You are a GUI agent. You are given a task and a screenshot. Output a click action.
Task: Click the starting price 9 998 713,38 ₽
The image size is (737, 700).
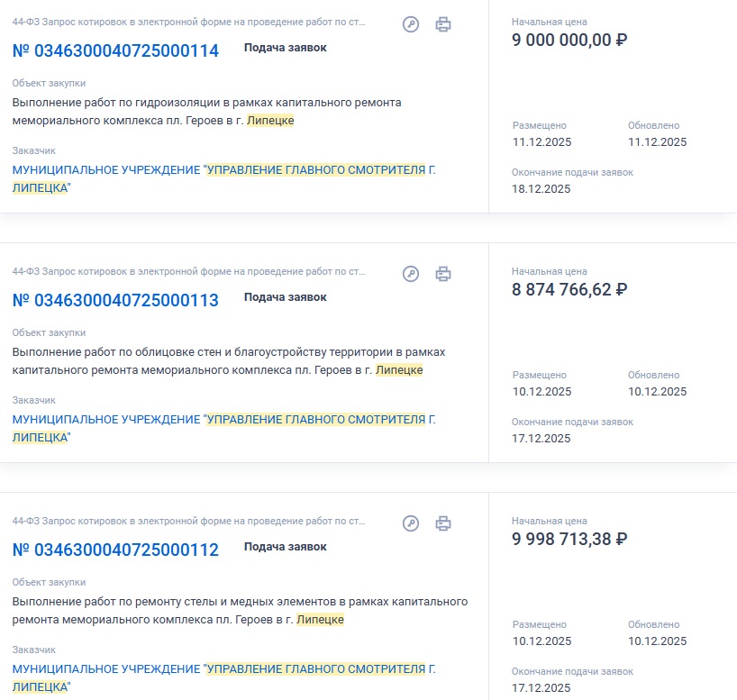(569, 539)
